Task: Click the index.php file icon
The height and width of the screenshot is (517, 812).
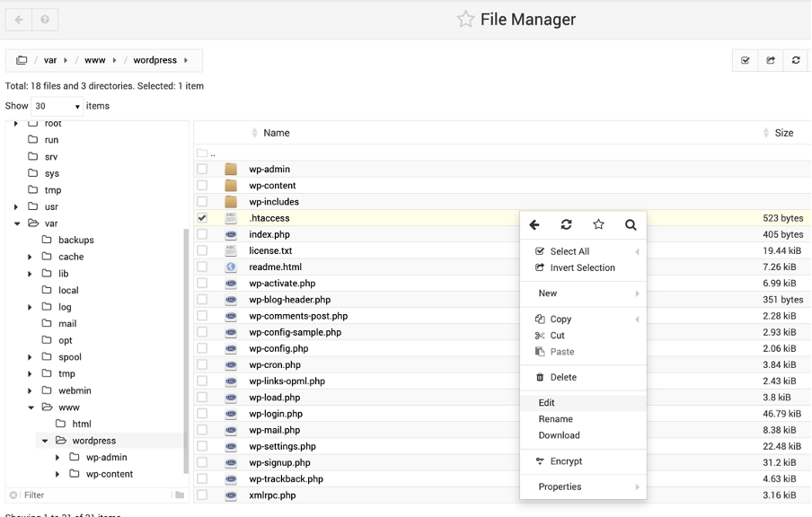Action: point(231,234)
